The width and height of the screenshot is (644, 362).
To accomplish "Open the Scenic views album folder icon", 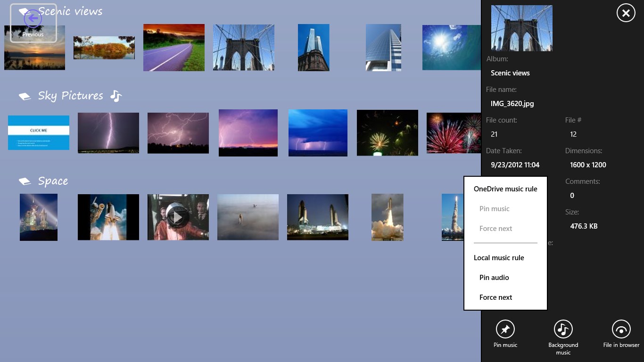I will tap(25, 11).
